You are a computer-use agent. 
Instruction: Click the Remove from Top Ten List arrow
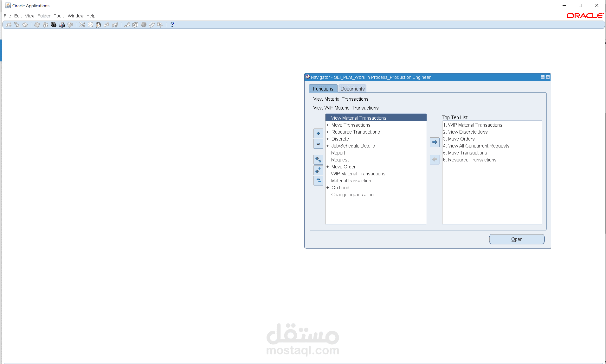tap(435, 159)
